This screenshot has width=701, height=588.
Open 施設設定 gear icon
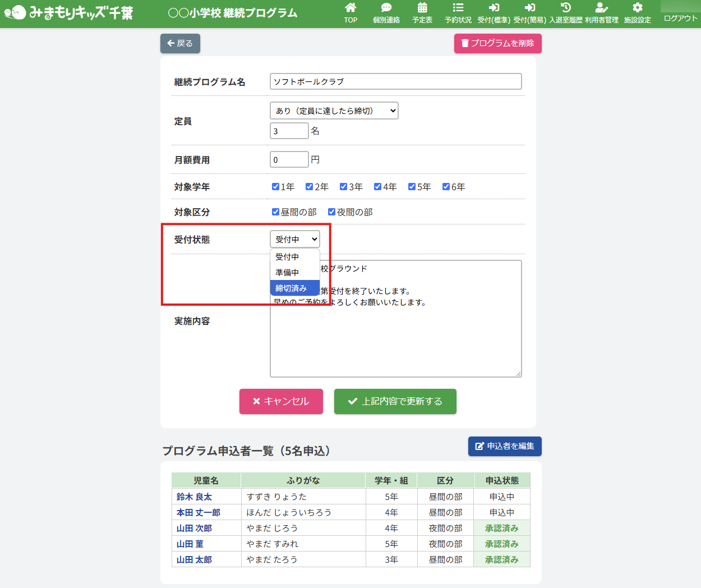[x=637, y=8]
